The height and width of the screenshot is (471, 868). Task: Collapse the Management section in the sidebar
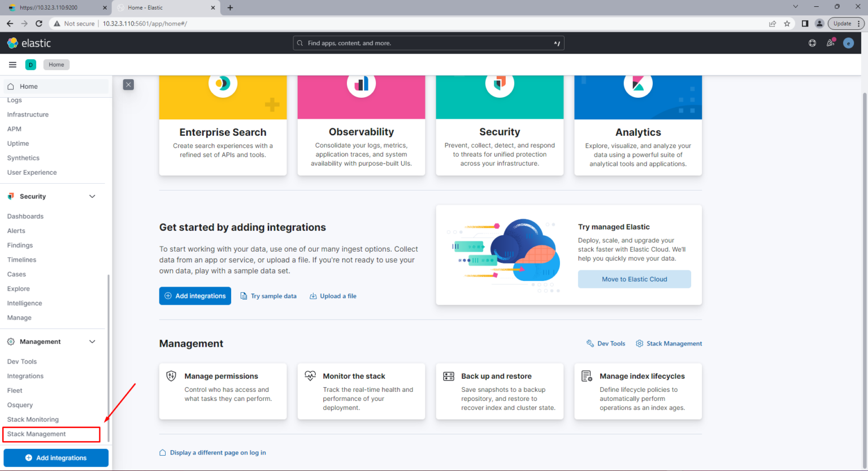point(92,342)
